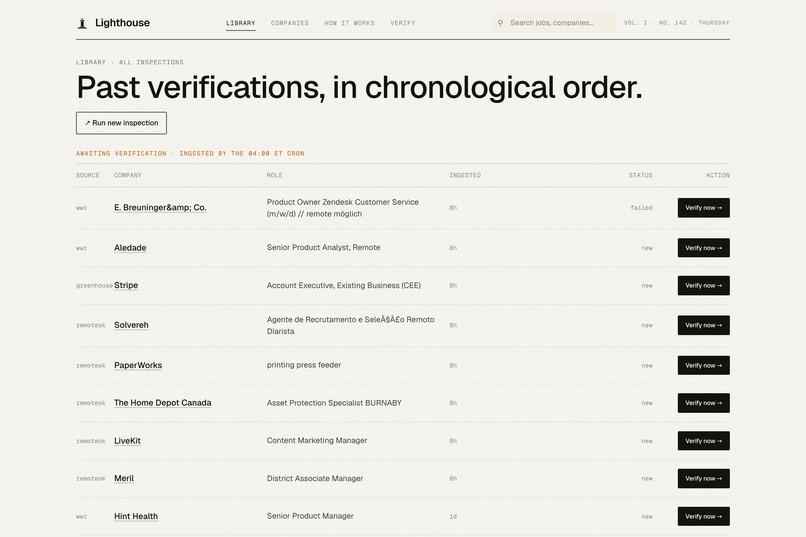Click the Source column header

(x=87, y=175)
